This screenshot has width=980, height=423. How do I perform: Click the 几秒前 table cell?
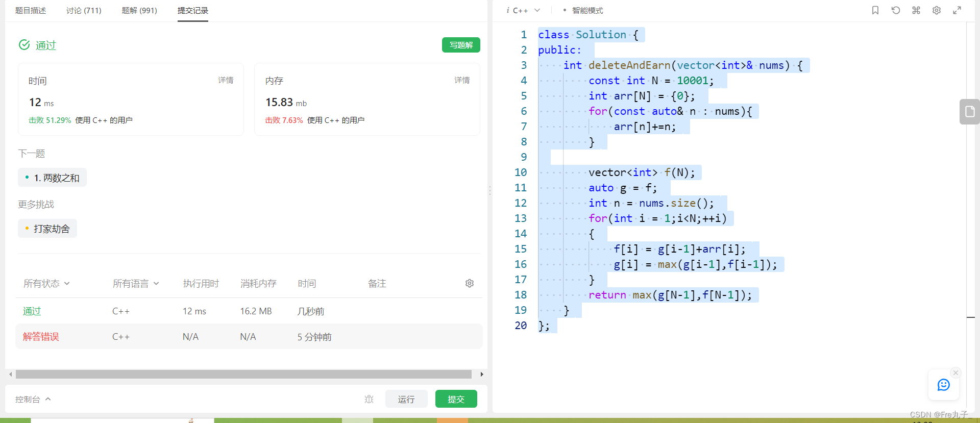click(311, 311)
